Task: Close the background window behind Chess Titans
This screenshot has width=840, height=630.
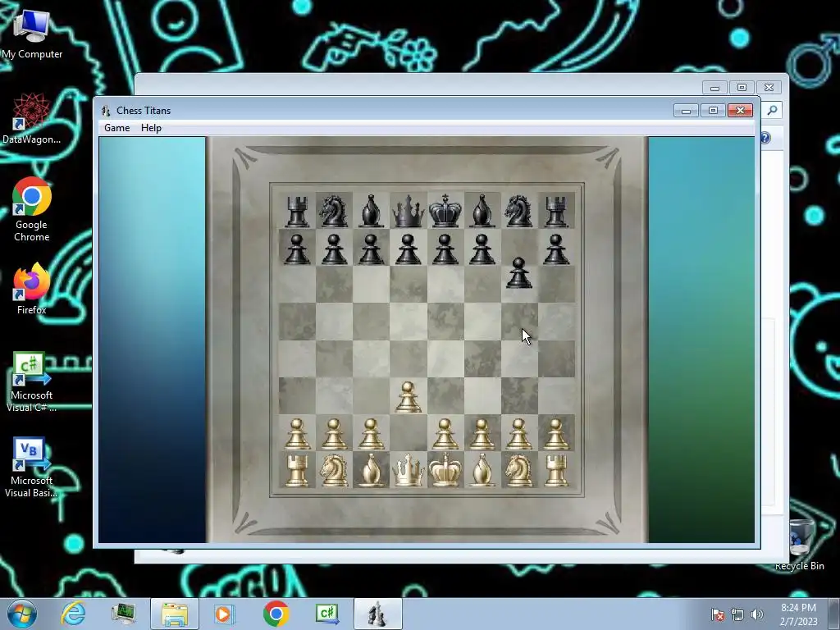Action: click(769, 87)
